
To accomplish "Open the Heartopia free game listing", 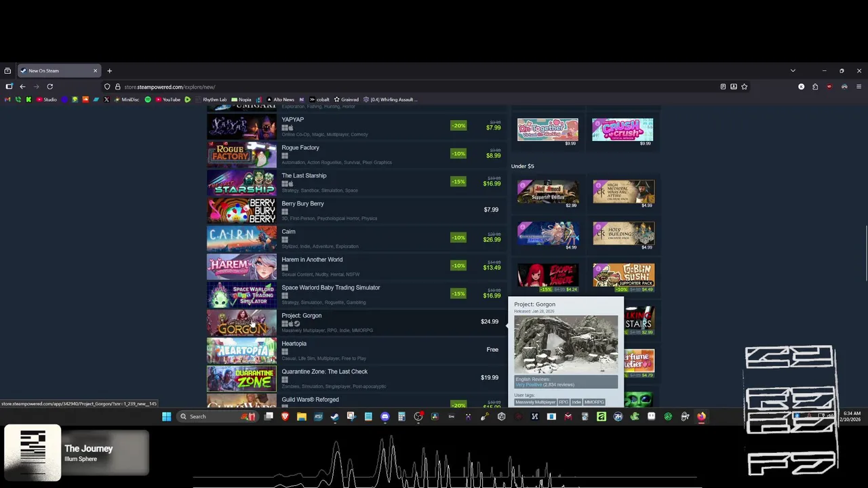I will (357, 350).
